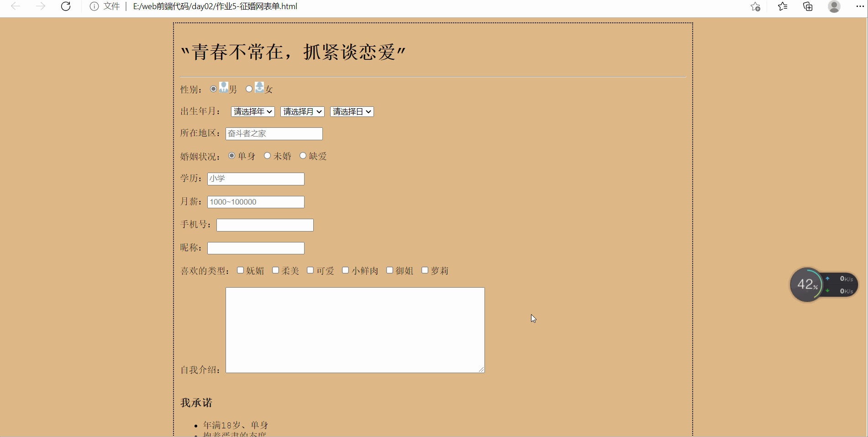Add this page to favorites star

[x=756, y=7]
